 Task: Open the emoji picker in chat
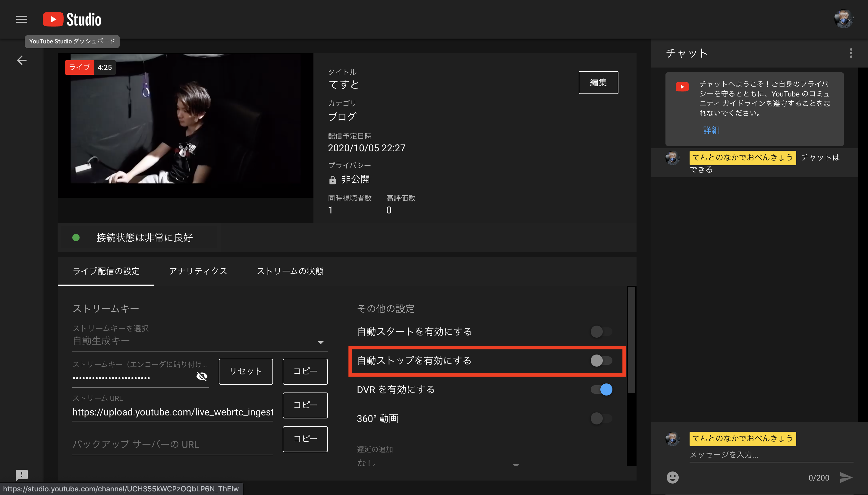[x=673, y=477]
